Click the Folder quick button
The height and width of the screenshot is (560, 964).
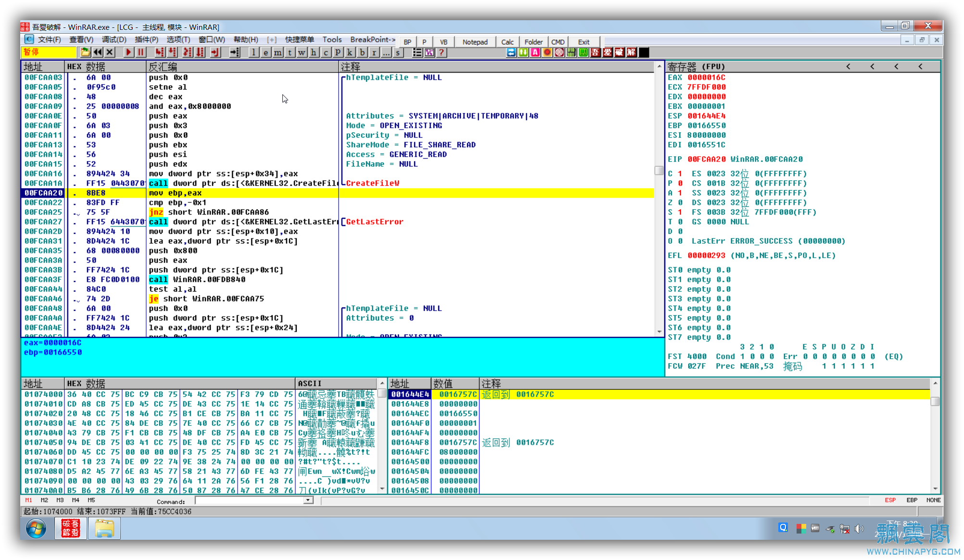point(533,42)
